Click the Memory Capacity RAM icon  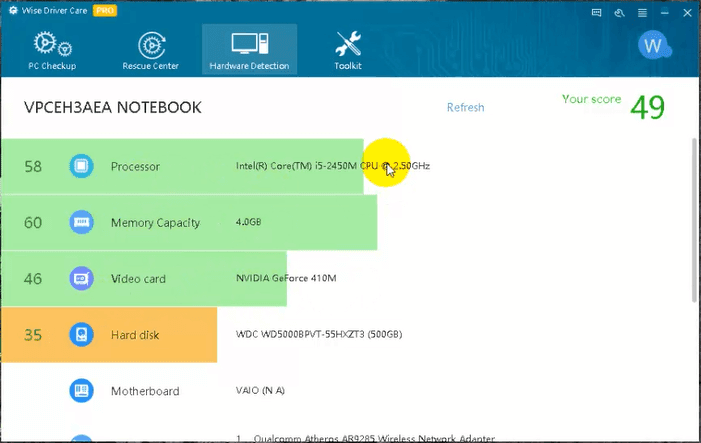click(x=81, y=222)
